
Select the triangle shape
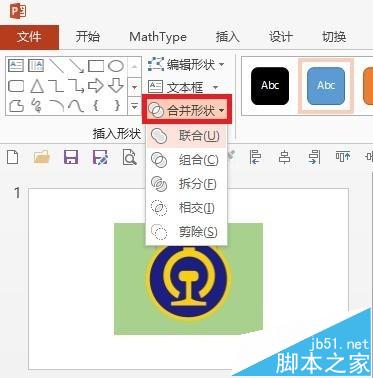coord(37,86)
